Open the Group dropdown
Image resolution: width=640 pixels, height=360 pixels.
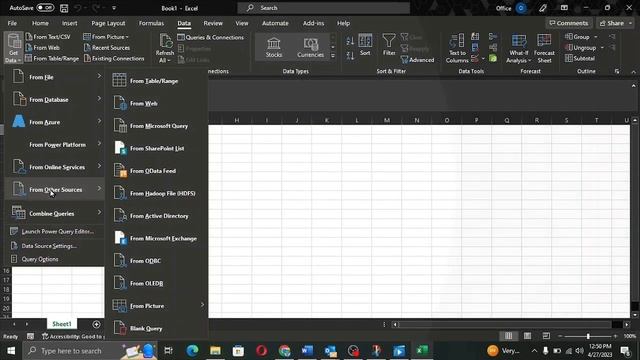(581, 37)
